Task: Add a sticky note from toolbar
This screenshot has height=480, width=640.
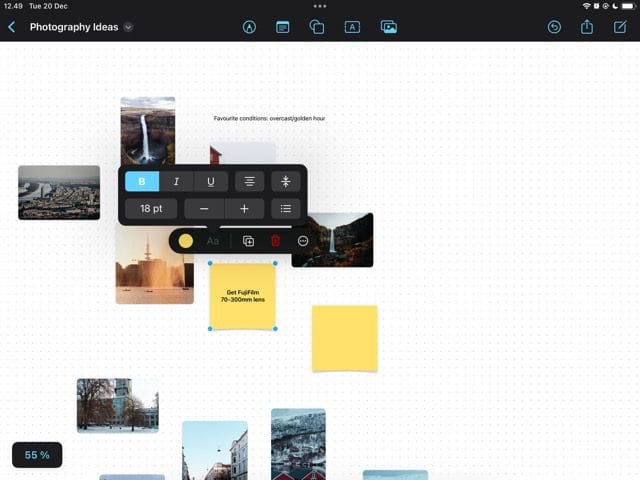Action: (283, 27)
